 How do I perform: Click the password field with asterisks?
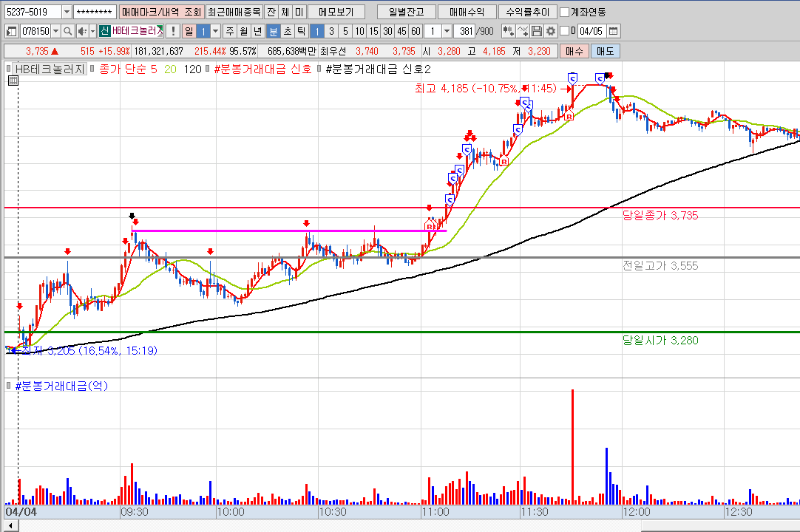(x=95, y=12)
